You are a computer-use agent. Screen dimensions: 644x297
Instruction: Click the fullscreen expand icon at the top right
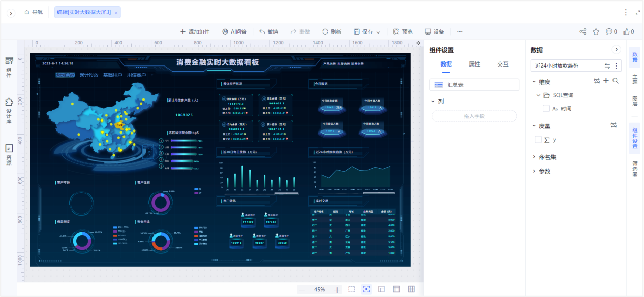coord(638,12)
